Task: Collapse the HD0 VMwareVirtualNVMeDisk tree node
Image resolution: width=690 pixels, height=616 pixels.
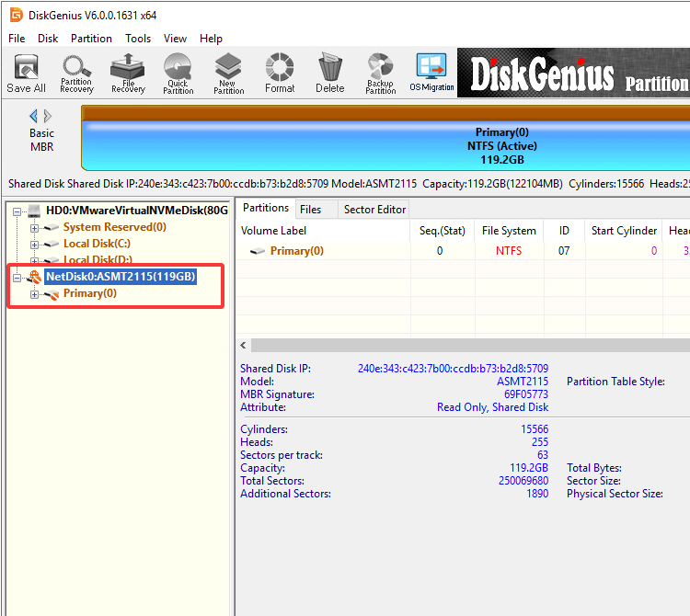Action: (17, 211)
